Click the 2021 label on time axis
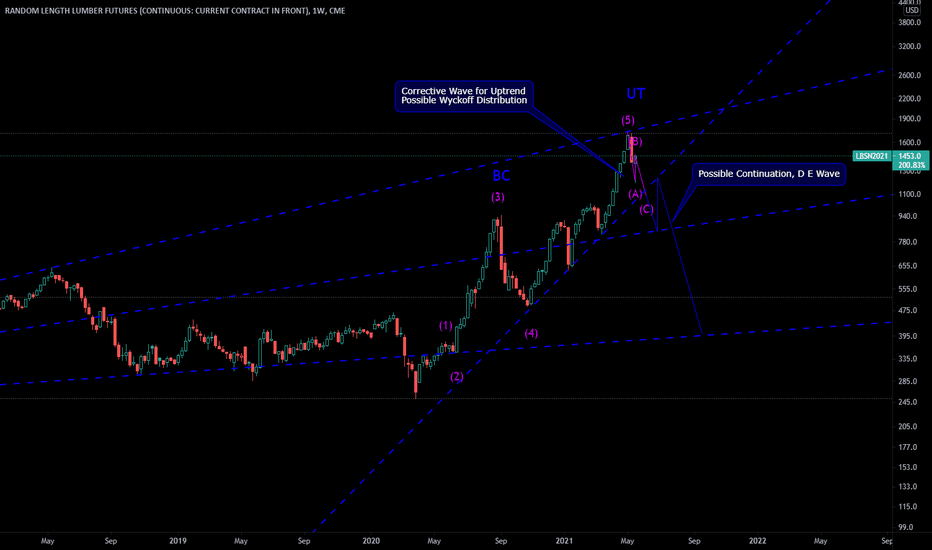Viewport: 932px width, 550px height. (564, 541)
